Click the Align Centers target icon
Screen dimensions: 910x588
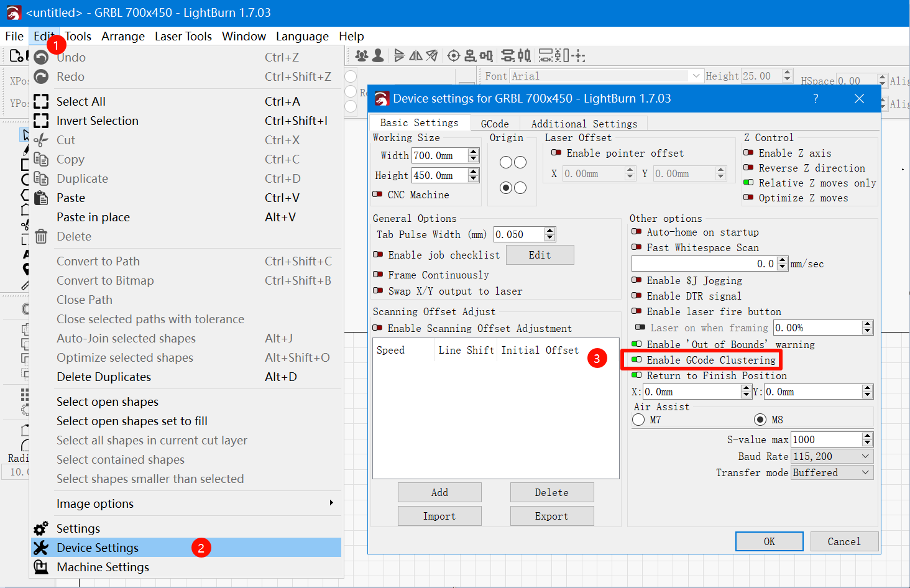[454, 56]
